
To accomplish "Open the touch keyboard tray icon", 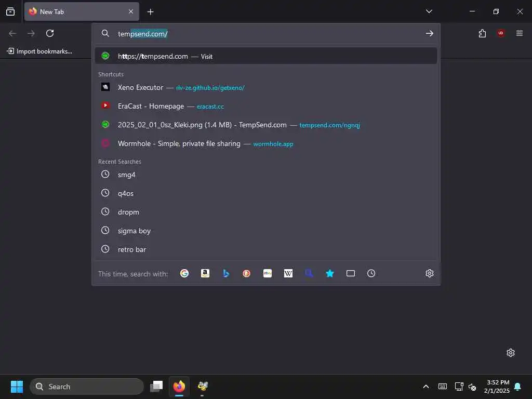I will coord(443,387).
